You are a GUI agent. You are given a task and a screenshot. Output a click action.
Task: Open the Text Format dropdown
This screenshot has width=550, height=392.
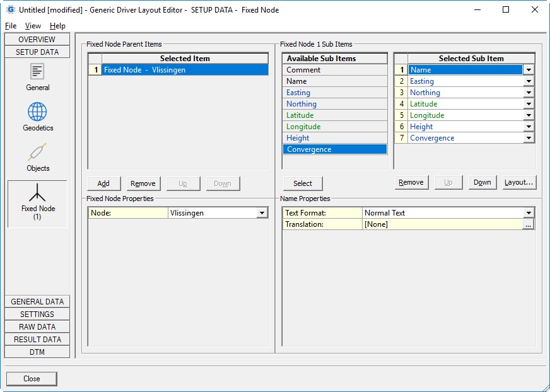coord(529,213)
